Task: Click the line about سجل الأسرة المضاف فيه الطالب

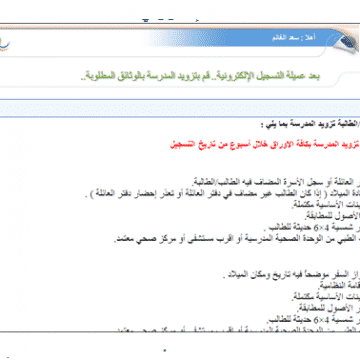Action: point(276,183)
